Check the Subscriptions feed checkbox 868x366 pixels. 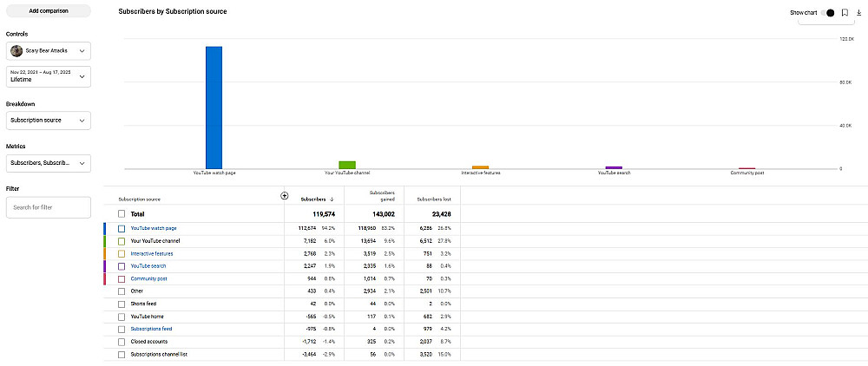click(x=122, y=329)
